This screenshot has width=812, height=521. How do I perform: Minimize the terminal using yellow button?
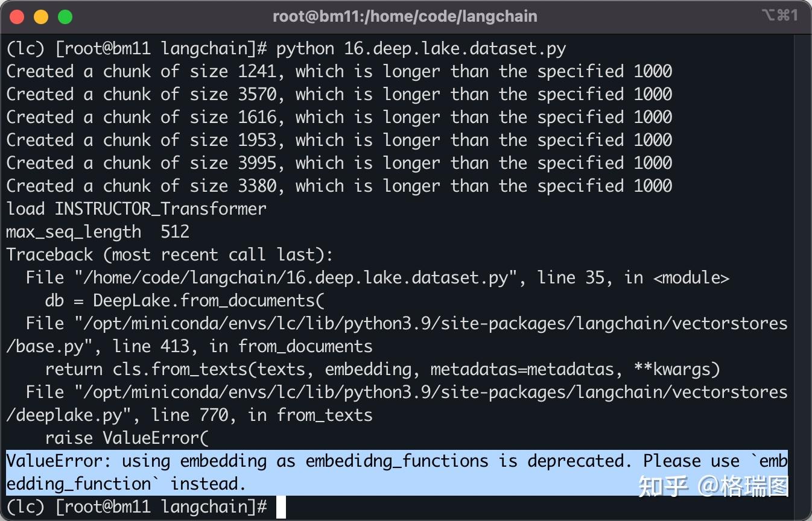[x=41, y=17]
